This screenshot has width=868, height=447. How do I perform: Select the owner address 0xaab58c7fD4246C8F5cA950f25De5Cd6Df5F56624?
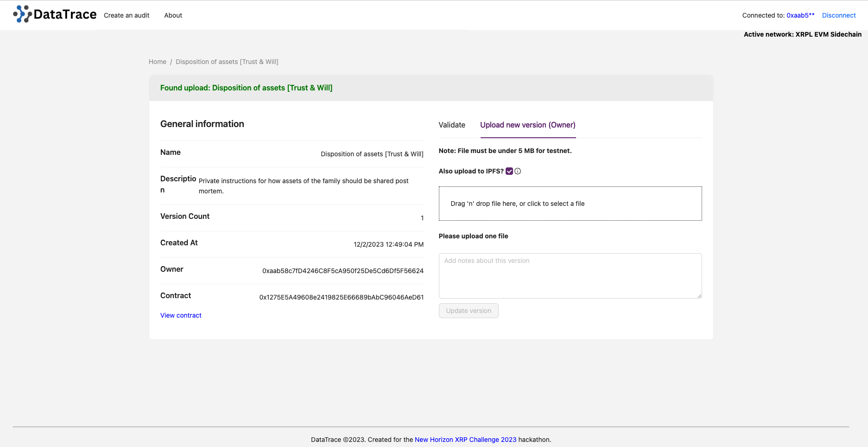pos(343,271)
